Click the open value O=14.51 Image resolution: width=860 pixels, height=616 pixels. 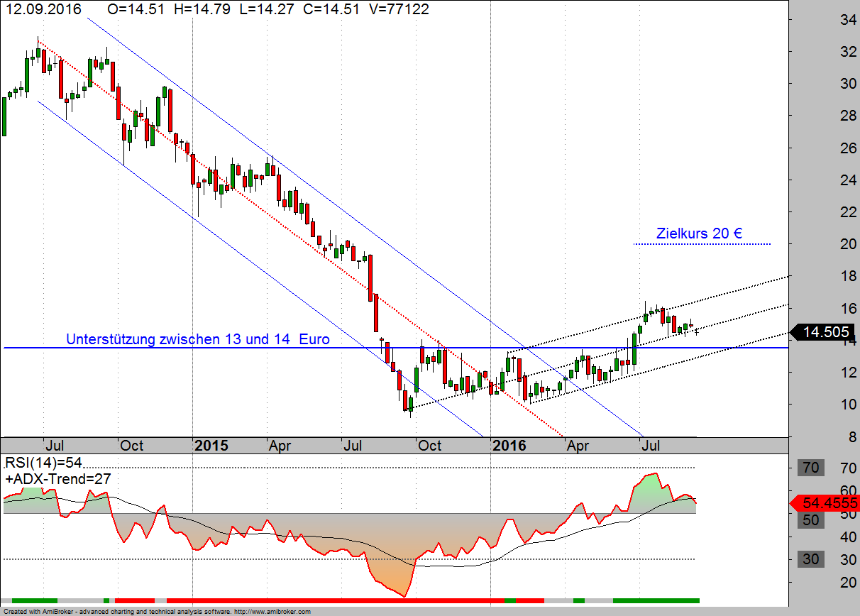pos(136,9)
